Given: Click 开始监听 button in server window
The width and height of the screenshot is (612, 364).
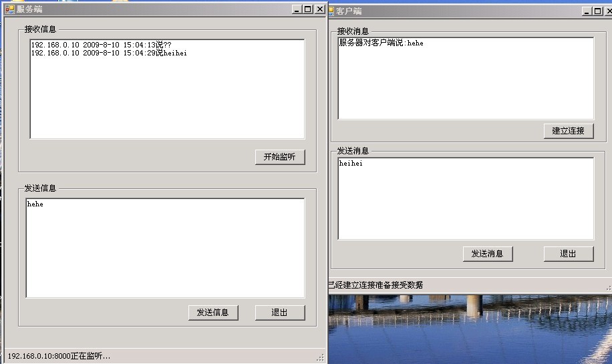Looking at the screenshot, I should [280, 157].
